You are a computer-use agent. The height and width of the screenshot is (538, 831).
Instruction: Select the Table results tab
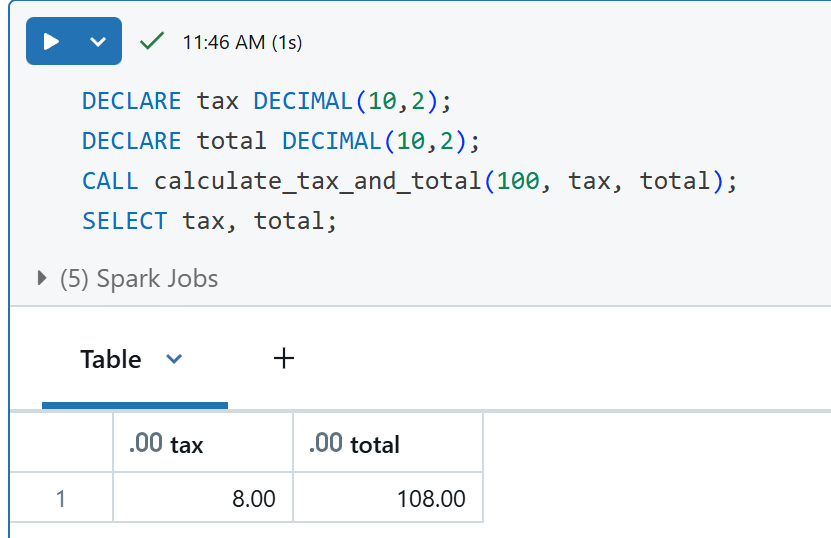point(111,359)
